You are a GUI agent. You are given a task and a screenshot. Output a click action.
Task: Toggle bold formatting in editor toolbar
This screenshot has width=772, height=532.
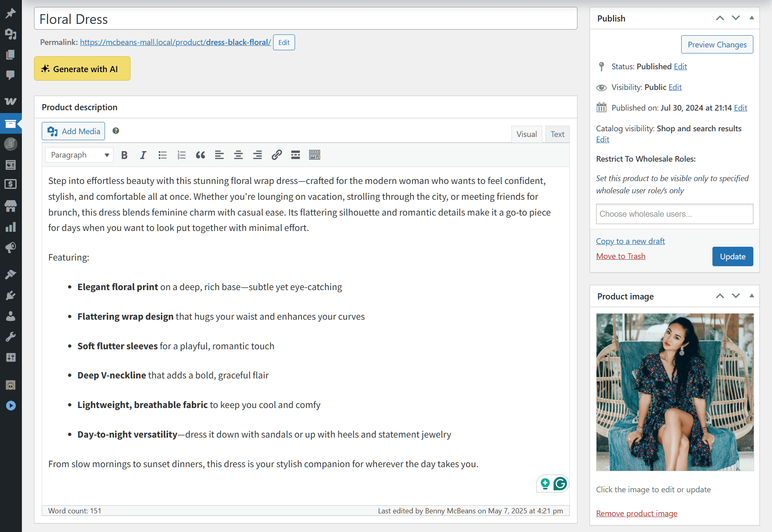[124, 155]
